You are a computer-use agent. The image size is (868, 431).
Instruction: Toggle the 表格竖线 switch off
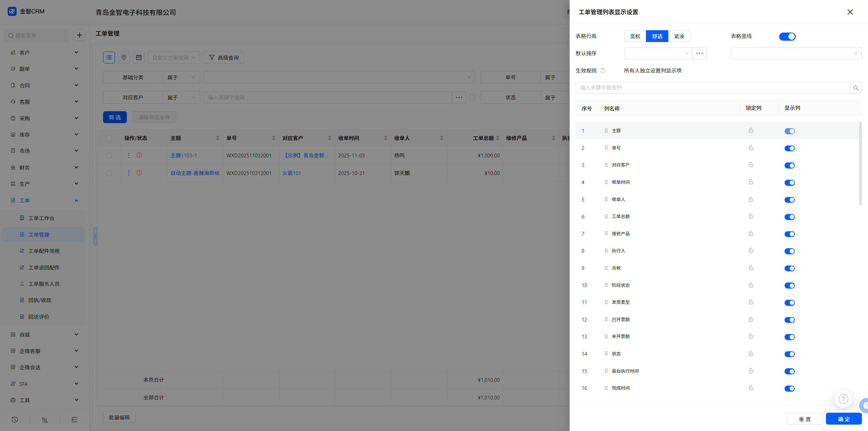787,36
